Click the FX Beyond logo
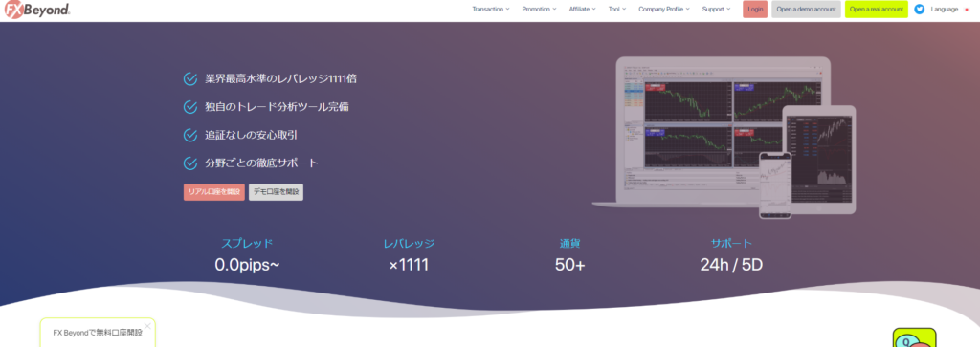The width and height of the screenshot is (980, 347). [37, 10]
